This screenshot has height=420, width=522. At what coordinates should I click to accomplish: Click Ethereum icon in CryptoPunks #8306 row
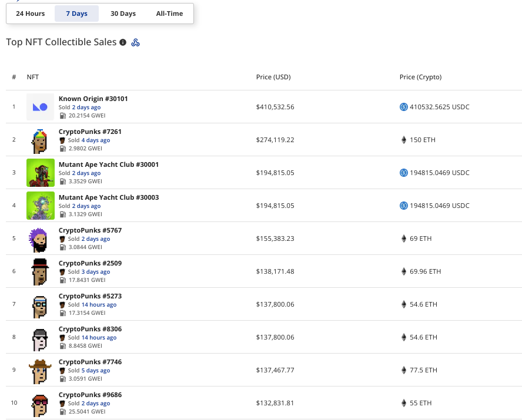(x=403, y=337)
